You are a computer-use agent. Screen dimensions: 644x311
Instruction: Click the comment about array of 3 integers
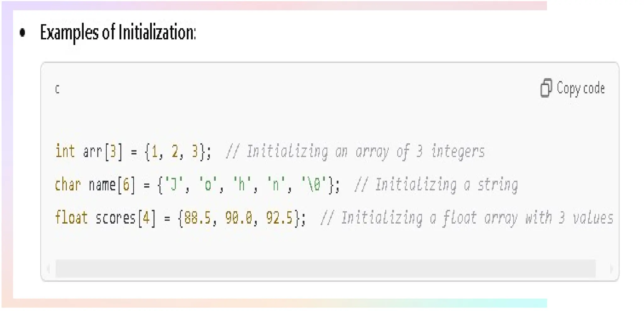355,152
